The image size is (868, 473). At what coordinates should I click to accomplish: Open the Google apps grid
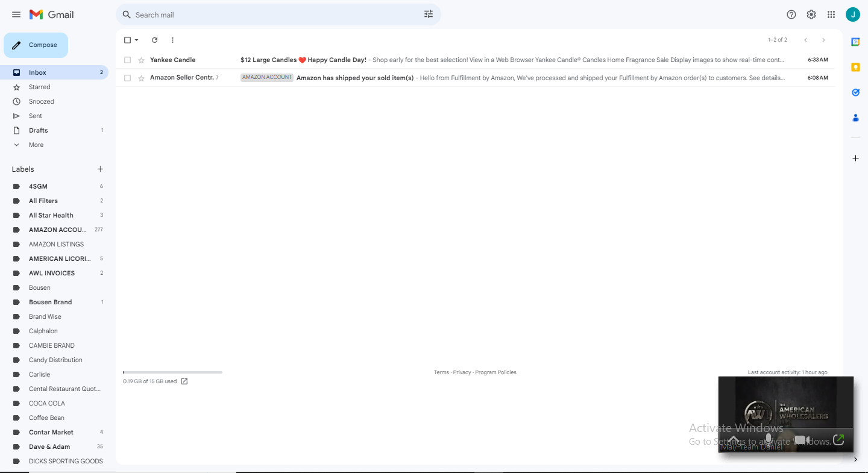click(831, 14)
